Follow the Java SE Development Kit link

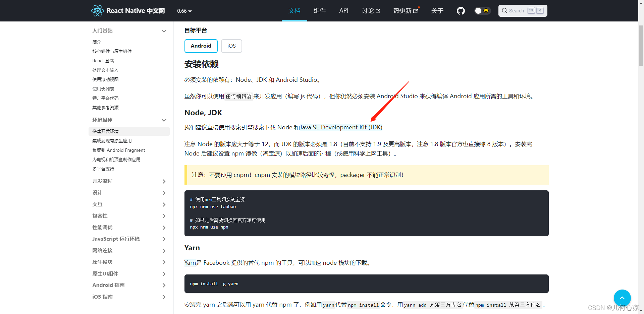341,127
